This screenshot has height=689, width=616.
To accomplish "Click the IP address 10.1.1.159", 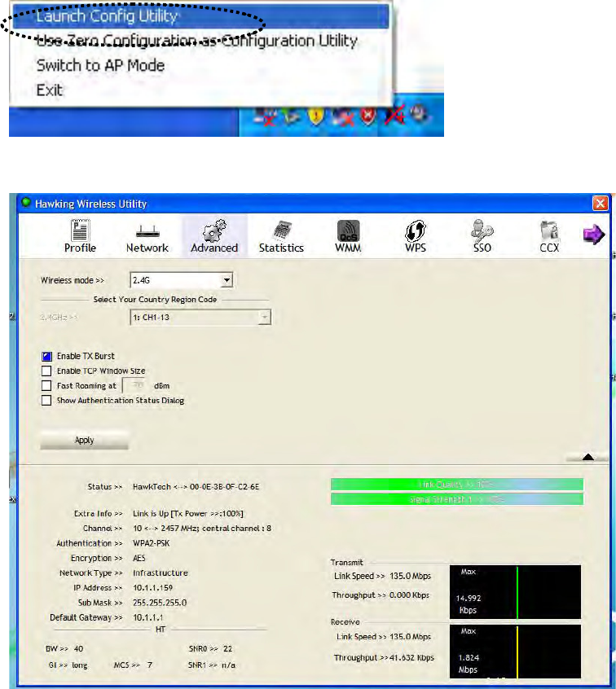I will coord(152,588).
